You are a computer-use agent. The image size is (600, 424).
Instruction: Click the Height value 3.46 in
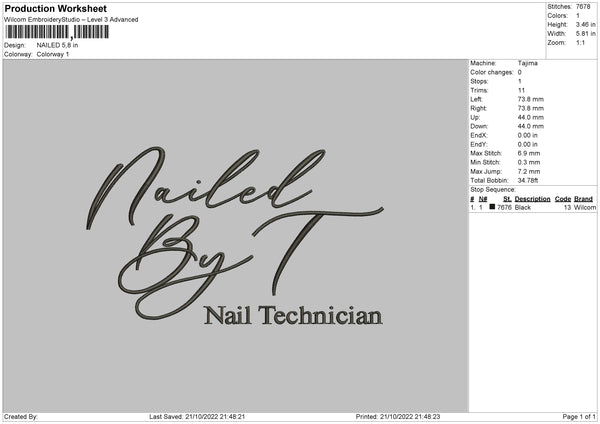click(586, 24)
